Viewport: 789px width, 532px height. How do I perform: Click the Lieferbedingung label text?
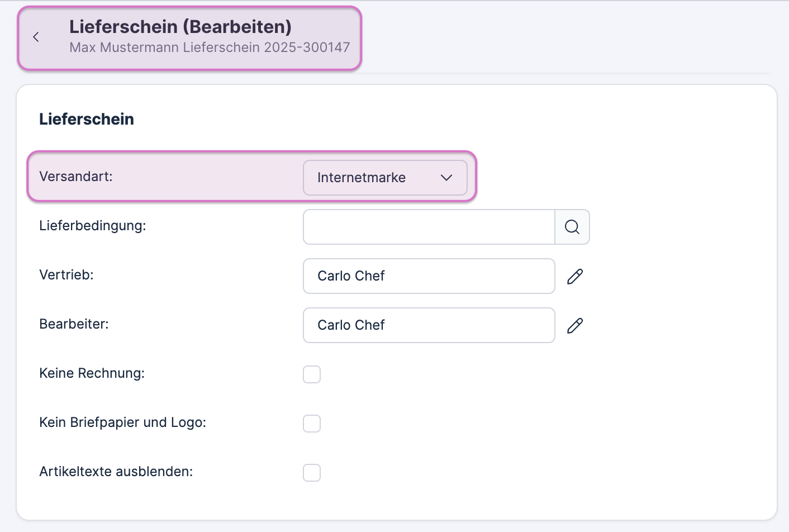(x=92, y=226)
